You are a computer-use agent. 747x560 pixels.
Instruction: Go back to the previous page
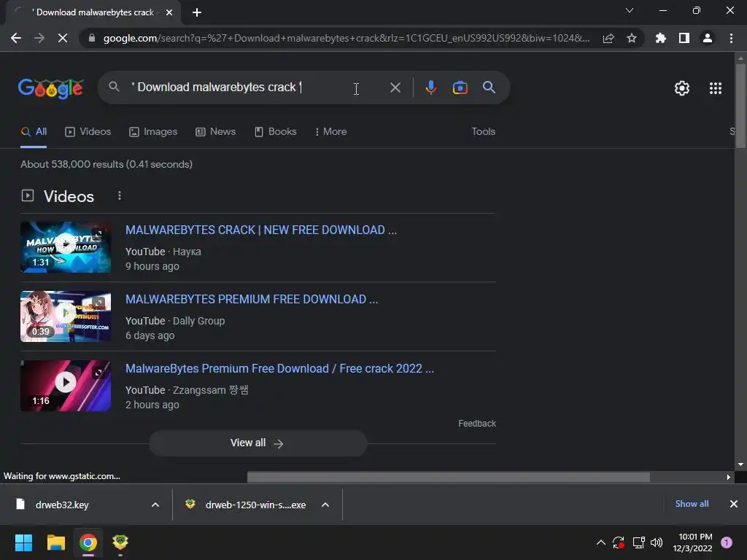pos(16,38)
